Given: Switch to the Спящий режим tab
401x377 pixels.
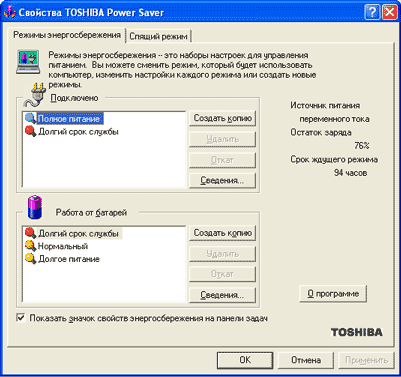Looking at the screenshot, I should tap(158, 36).
